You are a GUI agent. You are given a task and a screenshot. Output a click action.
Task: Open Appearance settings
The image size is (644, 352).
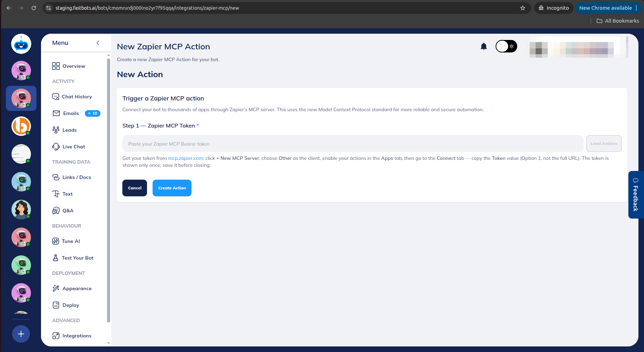pyautogui.click(x=72, y=288)
